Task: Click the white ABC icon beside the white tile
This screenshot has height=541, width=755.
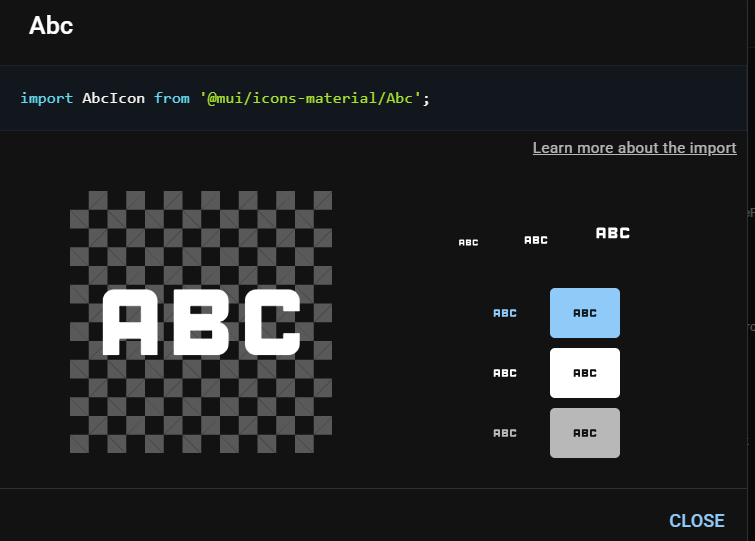Action: [x=505, y=373]
